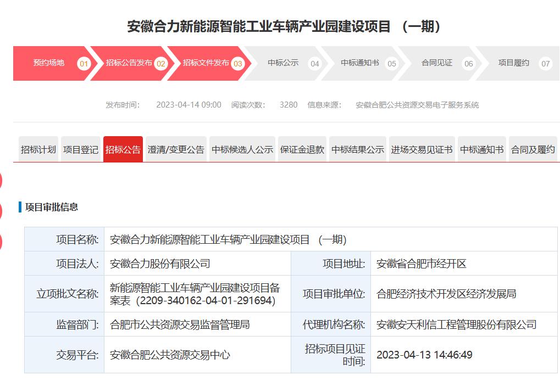Click the 新能源智能工业车辆产业园建设项目备案表 cell
Image resolution: width=560 pixels, height=392 pixels.
(x=197, y=294)
